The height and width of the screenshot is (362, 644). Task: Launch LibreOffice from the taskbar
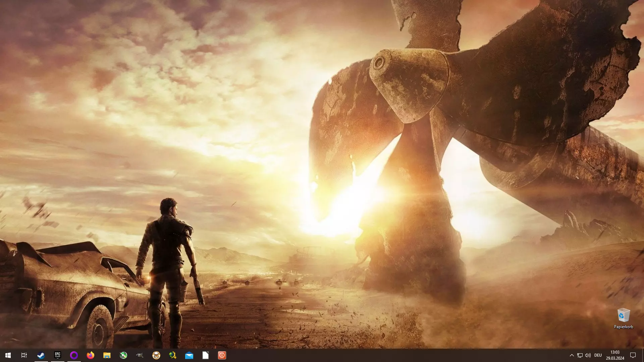coord(206,355)
